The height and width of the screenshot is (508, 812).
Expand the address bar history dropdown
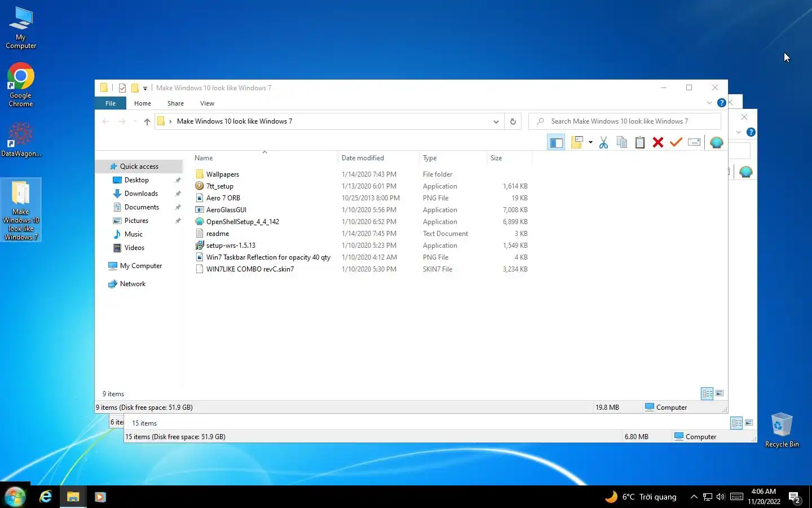coord(496,121)
